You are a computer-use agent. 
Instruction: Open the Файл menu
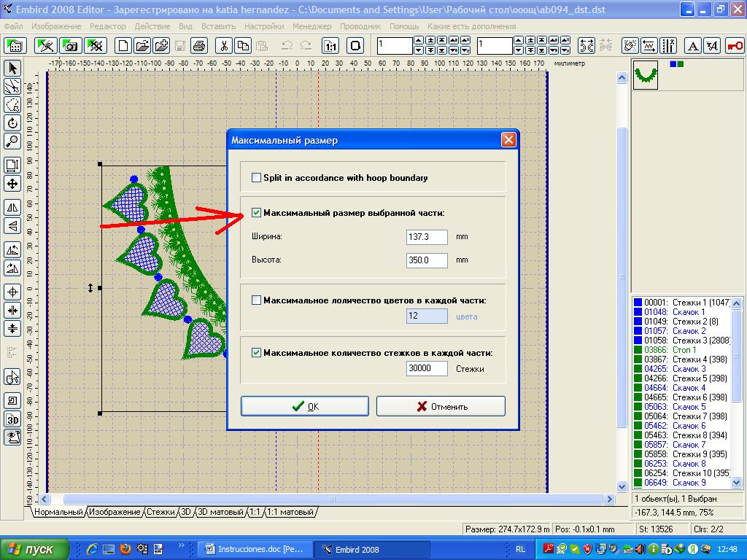click(x=13, y=26)
